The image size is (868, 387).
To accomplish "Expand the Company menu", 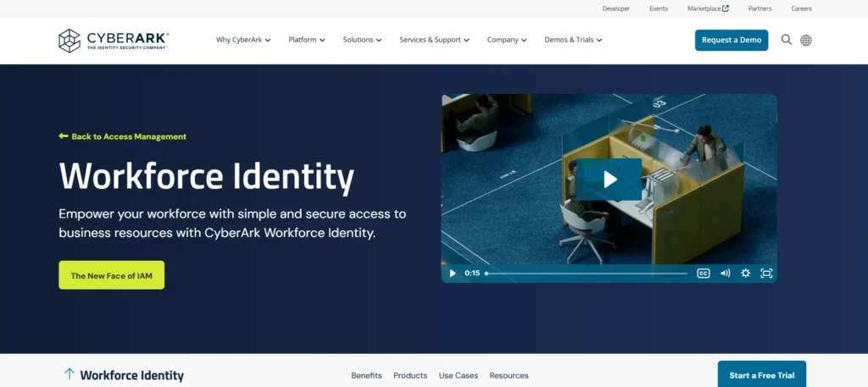I will (507, 40).
